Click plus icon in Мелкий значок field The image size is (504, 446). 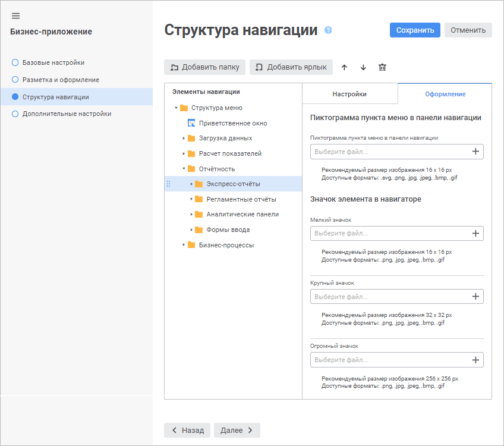click(475, 234)
